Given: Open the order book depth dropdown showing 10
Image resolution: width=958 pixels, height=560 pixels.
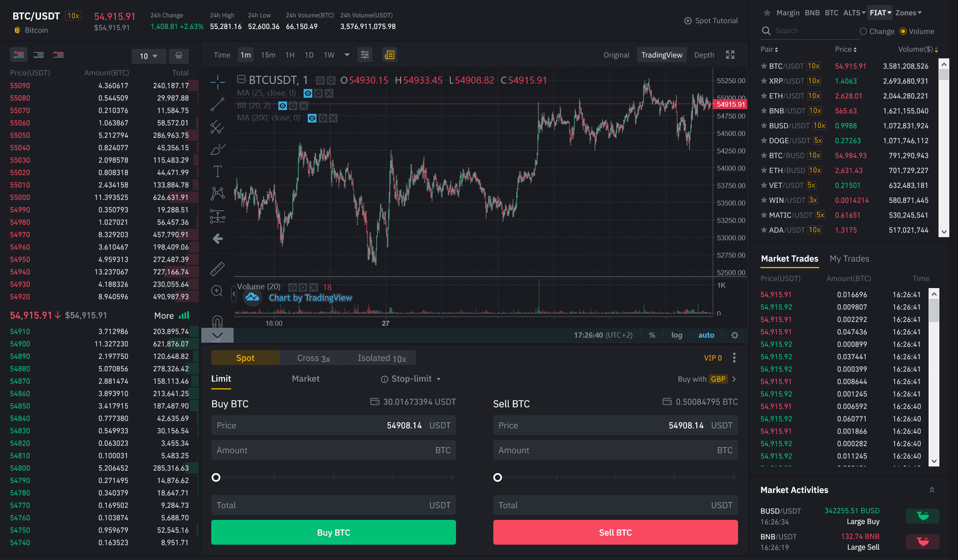Looking at the screenshot, I should [x=149, y=56].
